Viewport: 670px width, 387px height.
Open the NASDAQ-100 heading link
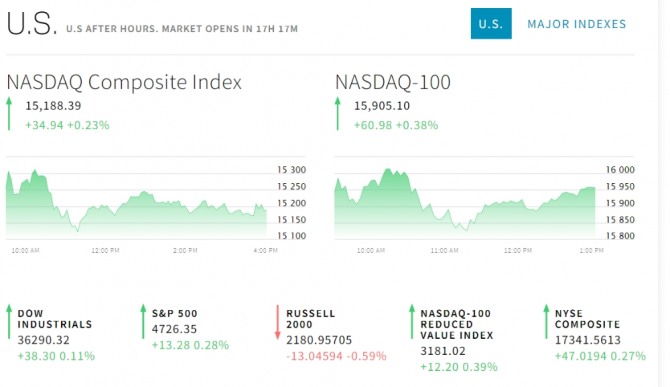click(393, 82)
